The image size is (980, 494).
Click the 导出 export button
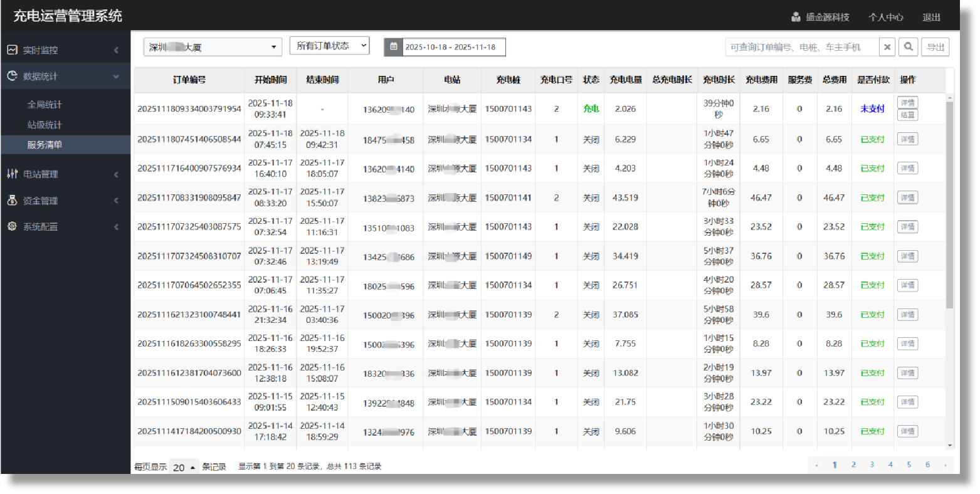(935, 47)
